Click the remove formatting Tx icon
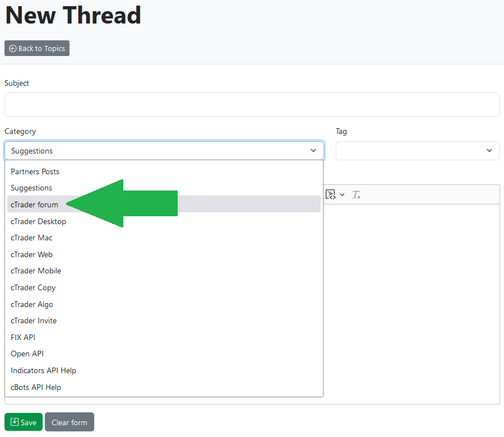Screen dimensions: 504x437 356,195
